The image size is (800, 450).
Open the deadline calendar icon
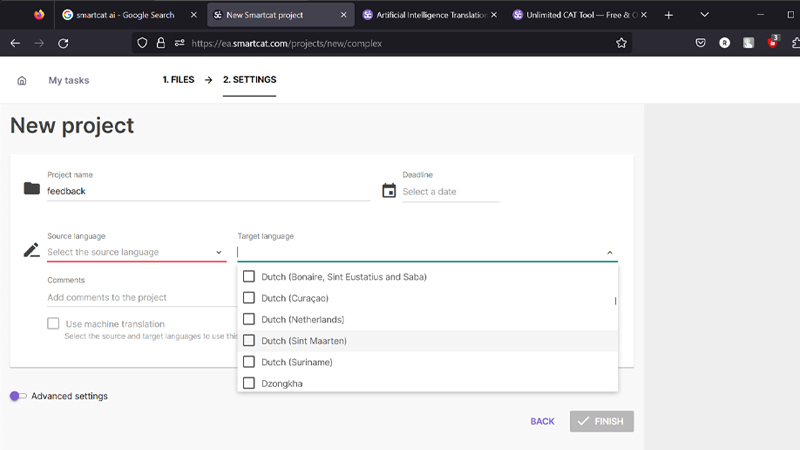389,190
